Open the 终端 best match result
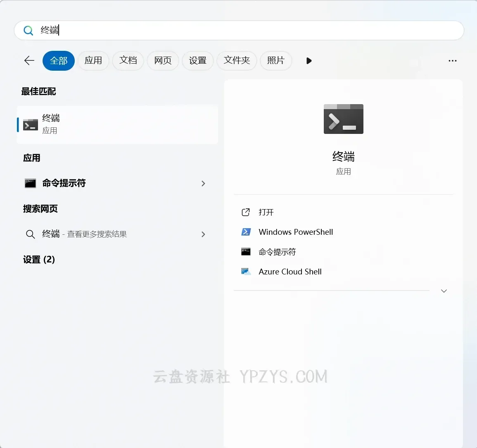 point(117,124)
